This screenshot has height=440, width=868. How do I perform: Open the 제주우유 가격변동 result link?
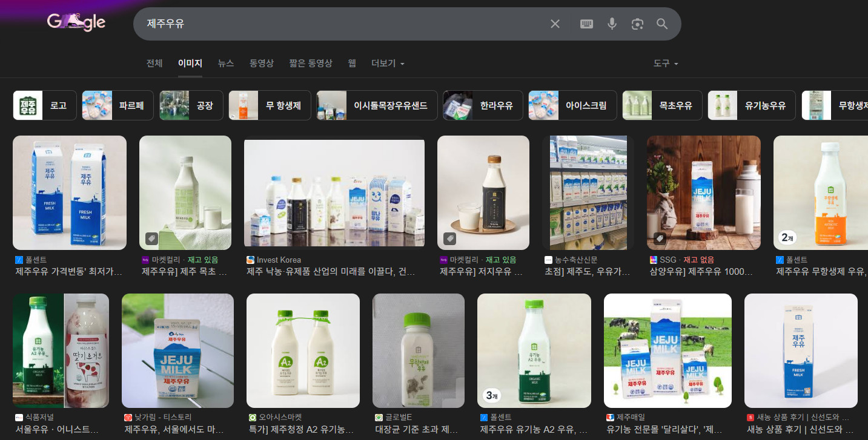tap(68, 272)
